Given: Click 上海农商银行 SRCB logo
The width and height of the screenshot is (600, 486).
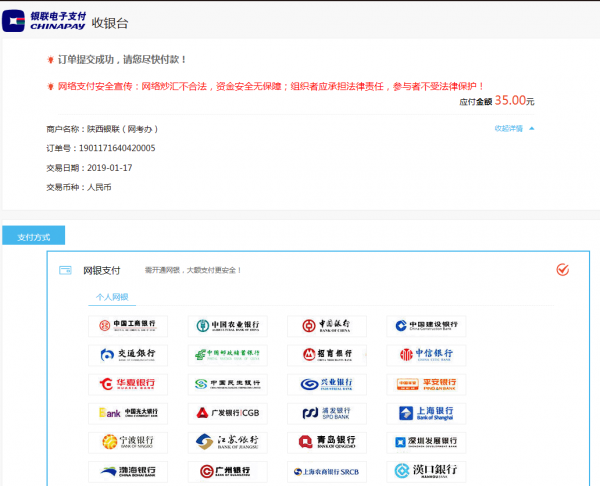Looking at the screenshot, I should [x=327, y=471].
